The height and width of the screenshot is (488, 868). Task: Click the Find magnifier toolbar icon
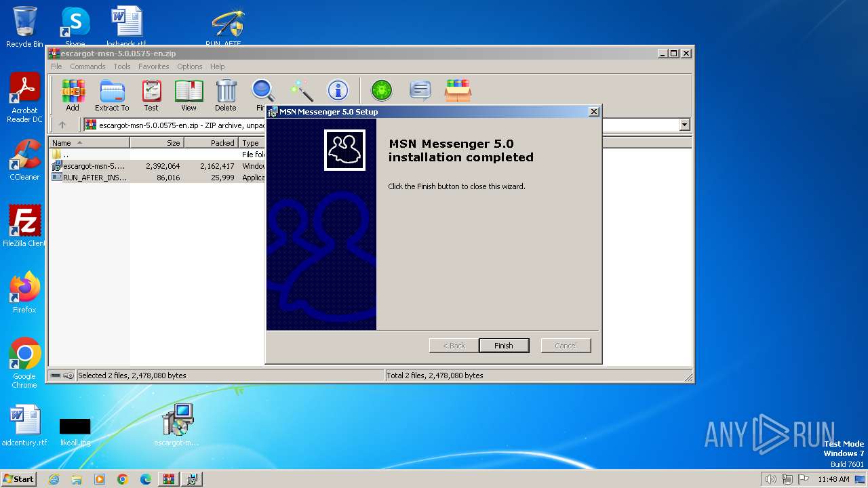coord(262,91)
